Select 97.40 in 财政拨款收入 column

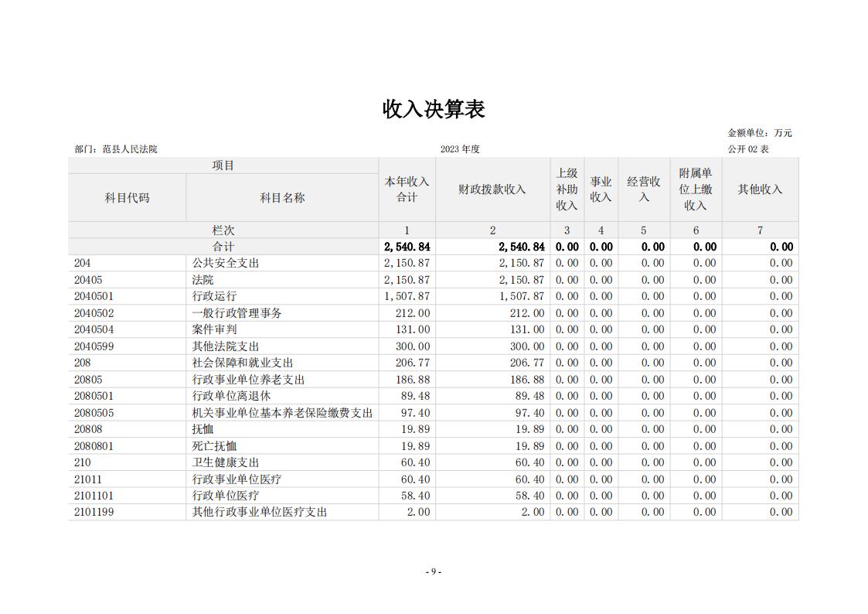(529, 412)
